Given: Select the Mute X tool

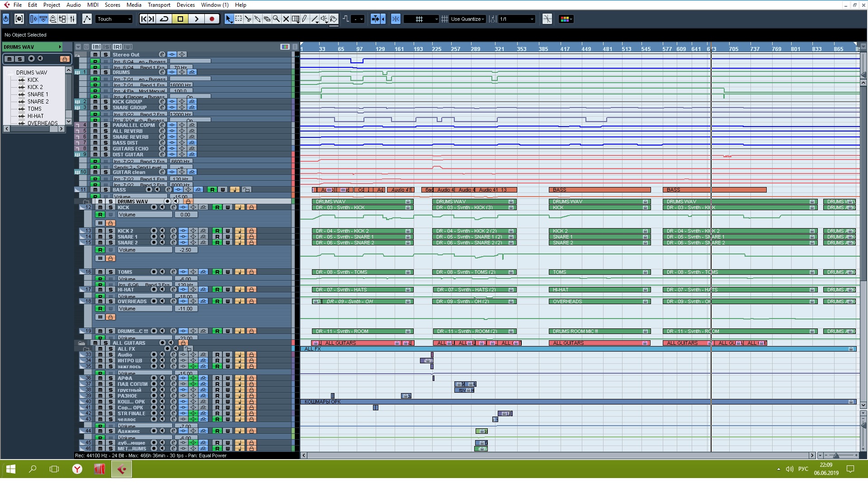Looking at the screenshot, I should [x=286, y=19].
